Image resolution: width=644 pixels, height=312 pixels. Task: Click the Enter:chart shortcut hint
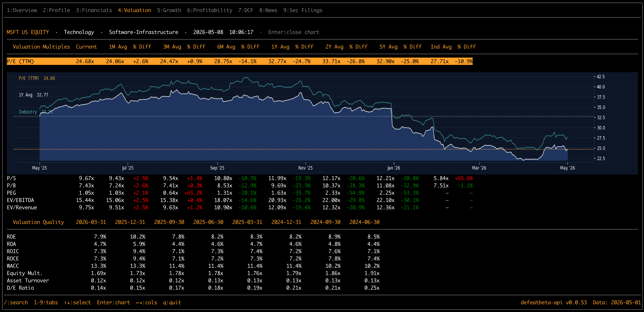[114, 303]
